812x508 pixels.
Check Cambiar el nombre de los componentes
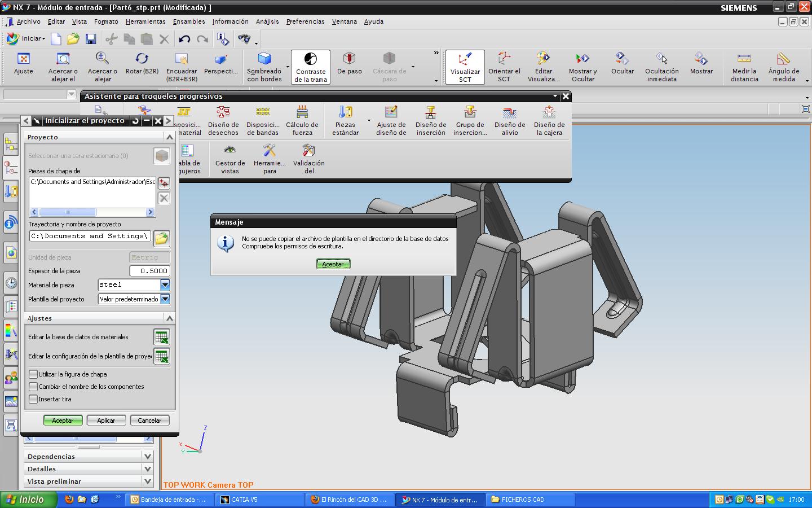33,387
